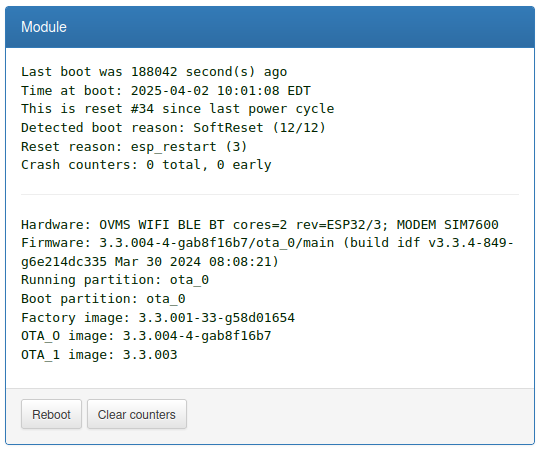Click the Reboot button
This screenshot has height=451, width=541.
[x=51, y=414]
